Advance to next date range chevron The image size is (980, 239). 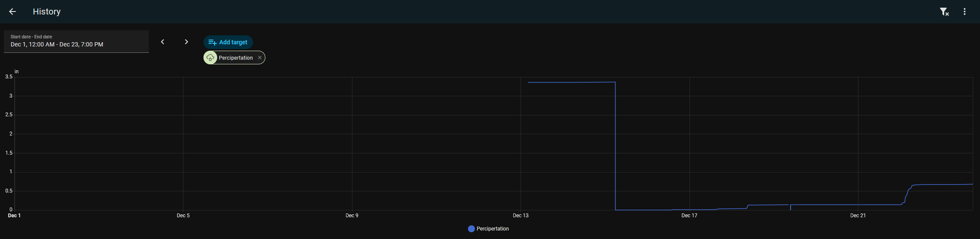click(186, 42)
